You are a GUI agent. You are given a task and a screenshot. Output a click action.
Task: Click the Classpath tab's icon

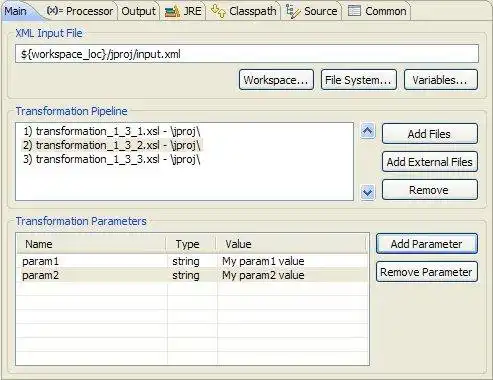[218, 12]
